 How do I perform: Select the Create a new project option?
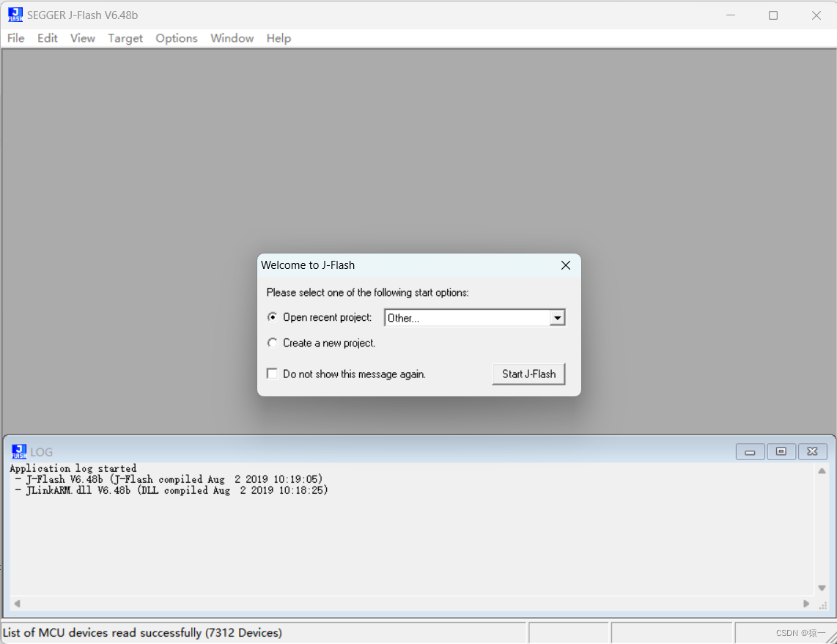tap(272, 343)
